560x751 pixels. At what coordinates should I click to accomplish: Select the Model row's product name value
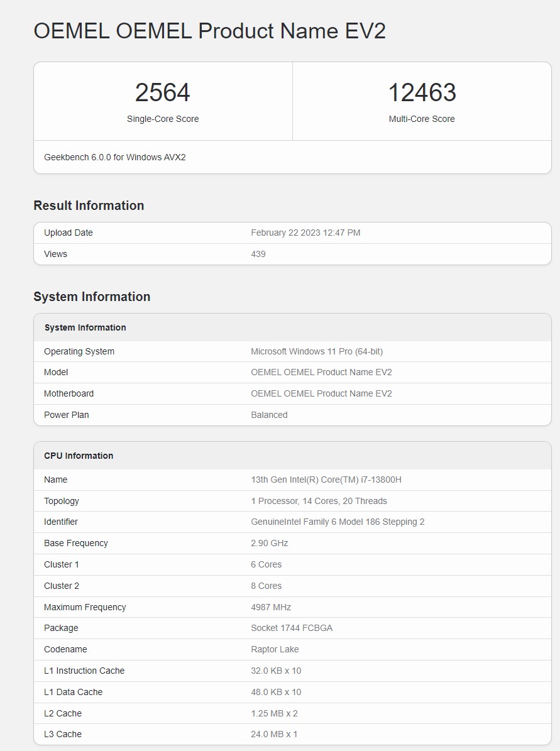[321, 372]
